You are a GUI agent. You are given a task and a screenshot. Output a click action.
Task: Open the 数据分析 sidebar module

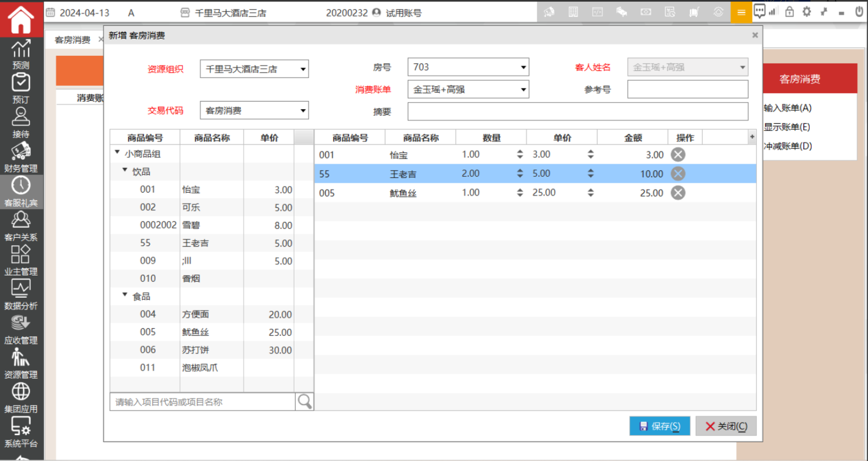coord(21,295)
